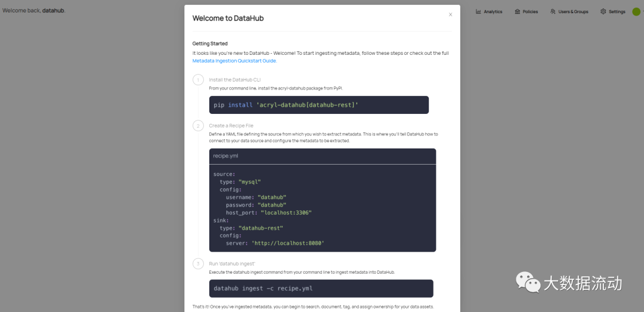This screenshot has height=312, width=644.
Task: Click the step 2 circle indicator
Action: (198, 125)
